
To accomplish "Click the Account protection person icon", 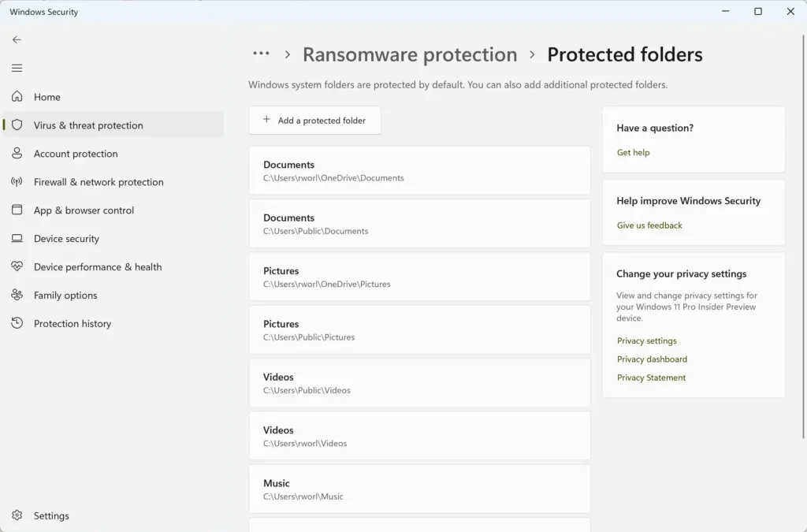I will tap(17, 154).
